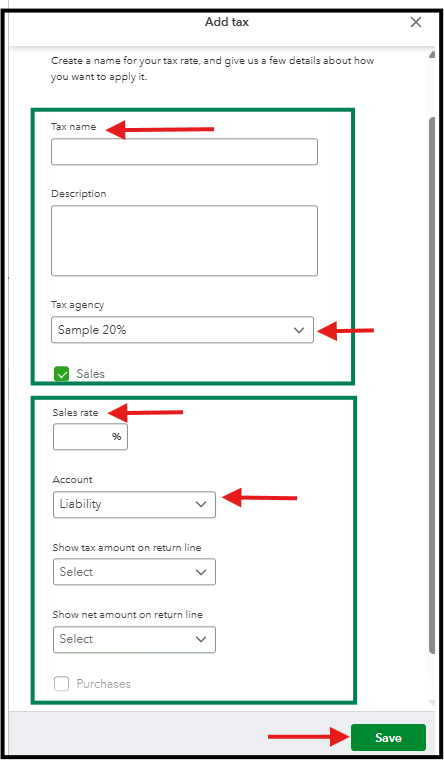Click the scrollbar up arrow

pyautogui.click(x=431, y=54)
